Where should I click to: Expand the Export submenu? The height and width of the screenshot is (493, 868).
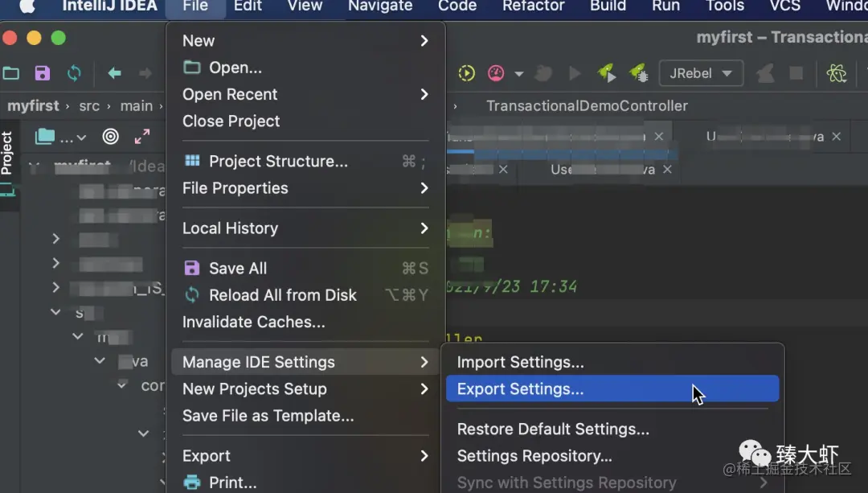(x=305, y=456)
